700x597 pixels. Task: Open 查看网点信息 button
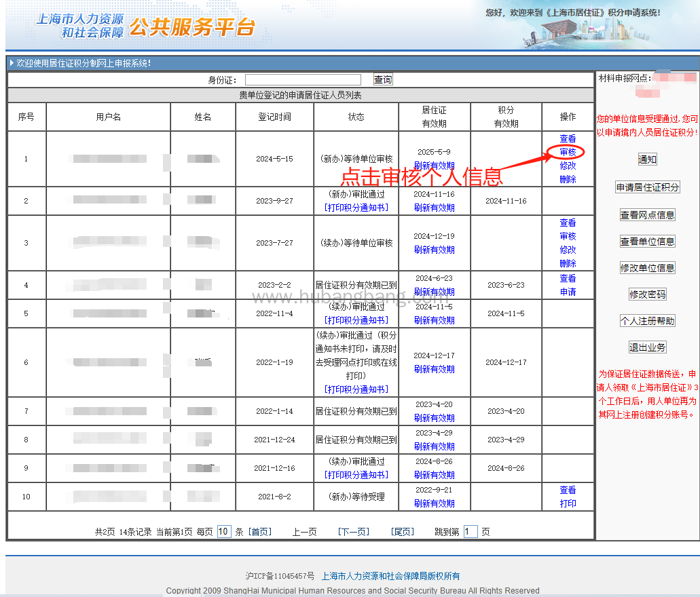pos(647,215)
